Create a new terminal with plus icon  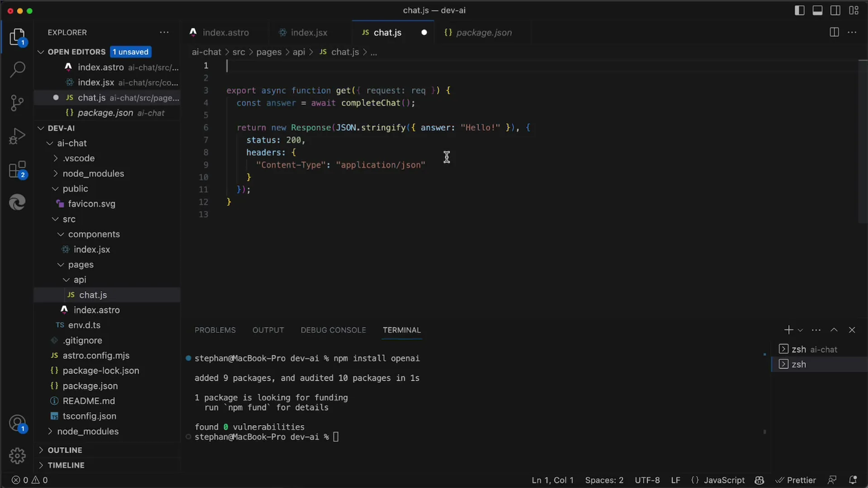(788, 330)
